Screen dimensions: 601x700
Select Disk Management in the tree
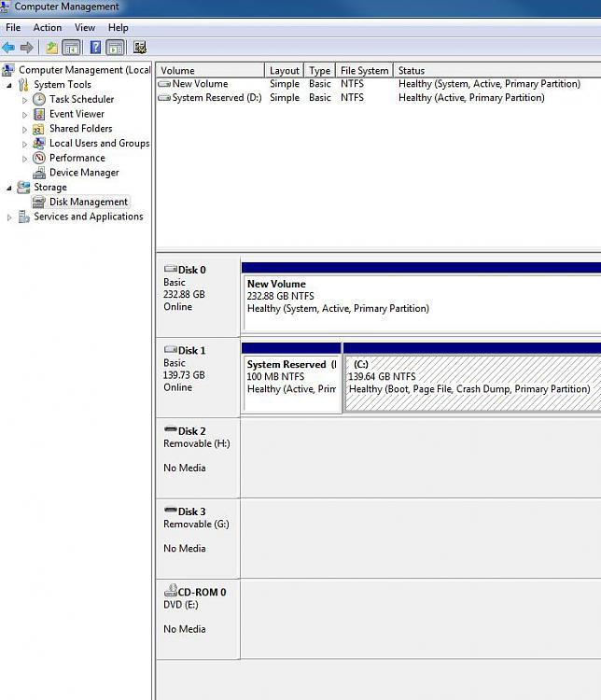coord(89,202)
